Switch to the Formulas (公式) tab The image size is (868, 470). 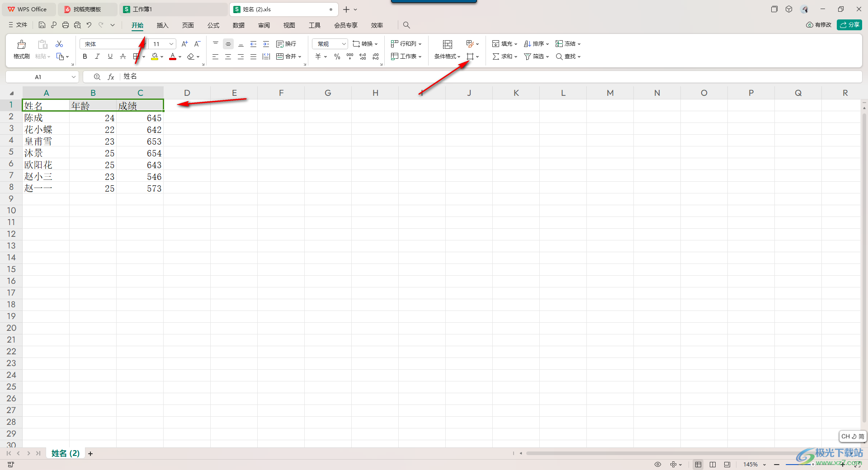[213, 25]
